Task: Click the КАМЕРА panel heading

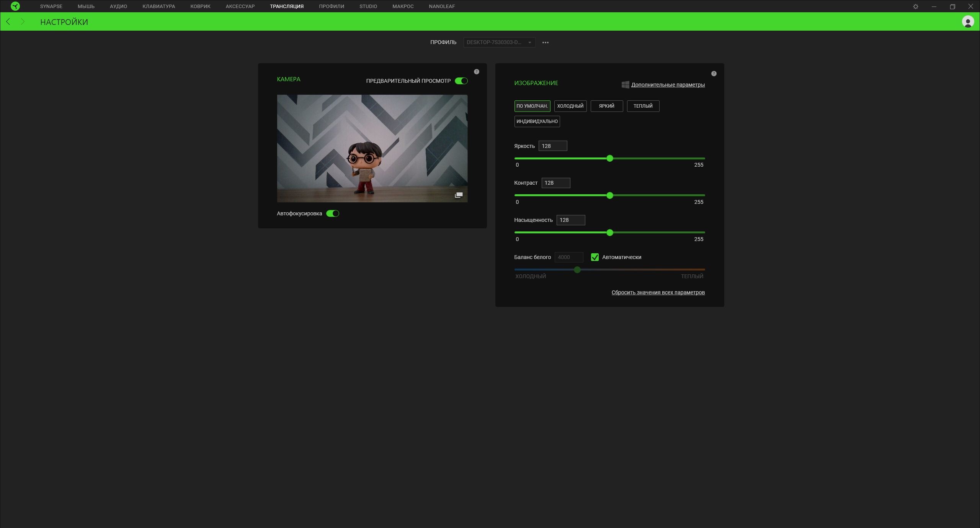Action: click(289, 79)
